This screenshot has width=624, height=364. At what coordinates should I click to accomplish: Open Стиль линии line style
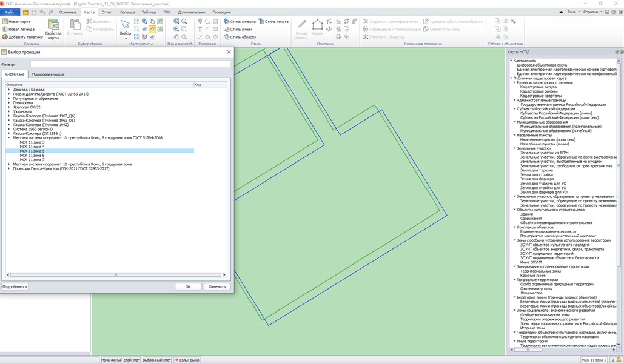(238, 30)
